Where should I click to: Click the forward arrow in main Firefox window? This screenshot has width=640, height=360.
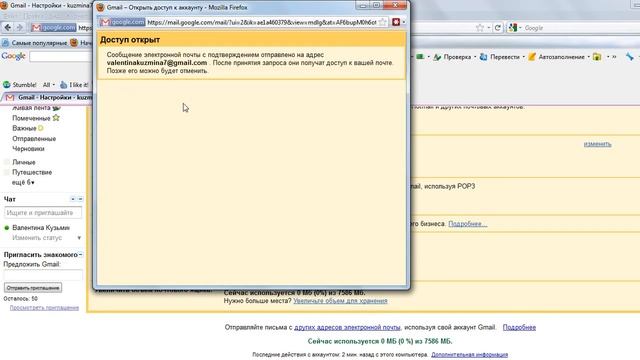[x=20, y=28]
